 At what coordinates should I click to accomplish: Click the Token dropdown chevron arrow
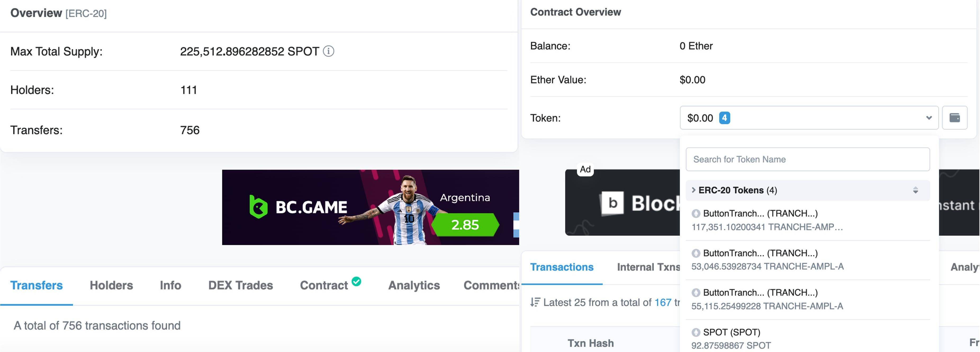coord(929,118)
